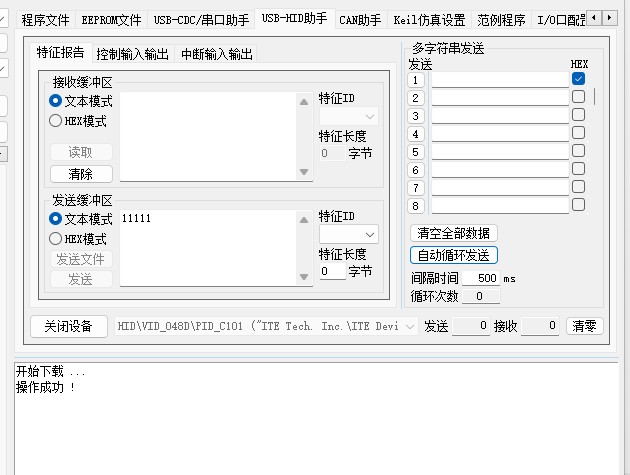
Task: Uncheck HEX checkbox for row 1
Action: 579,79
